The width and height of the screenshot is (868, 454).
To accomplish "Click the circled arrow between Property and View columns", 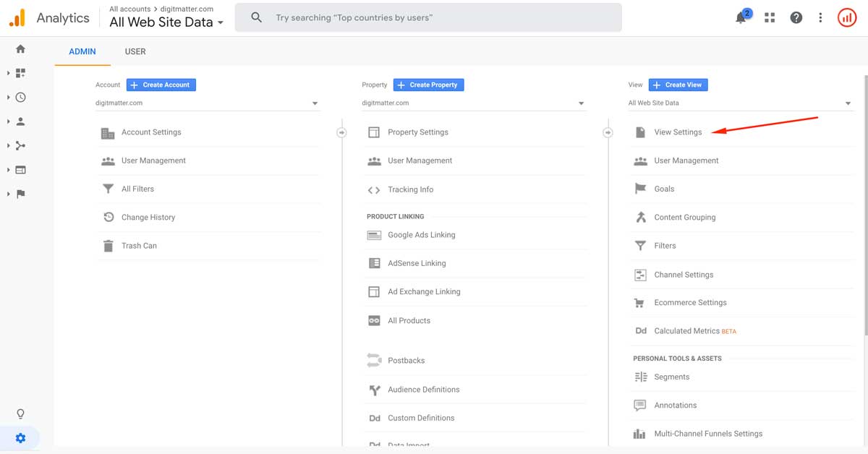I will click(x=608, y=133).
